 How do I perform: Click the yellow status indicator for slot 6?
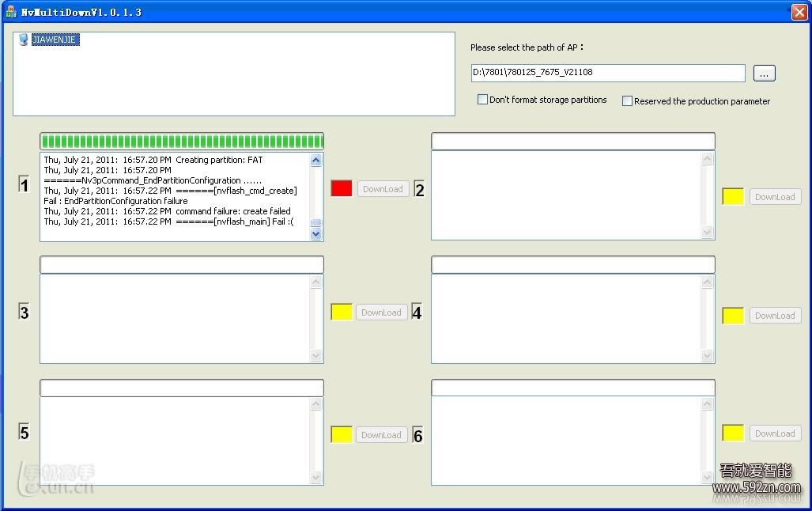733,433
